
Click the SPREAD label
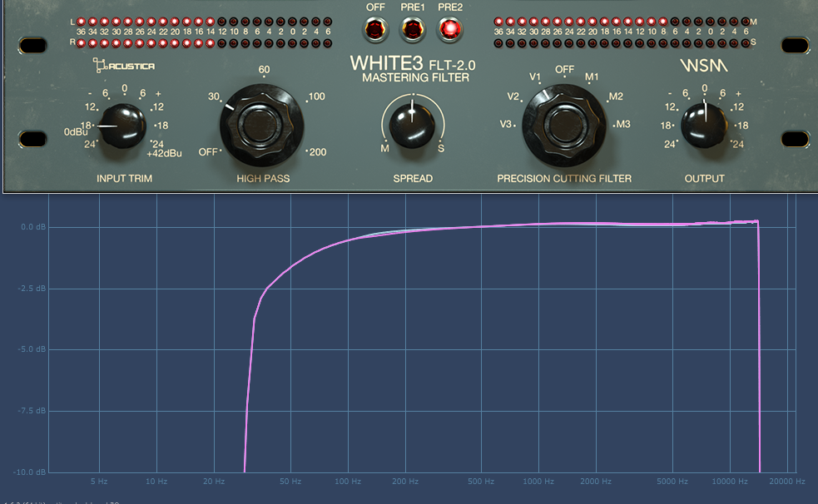(x=413, y=178)
